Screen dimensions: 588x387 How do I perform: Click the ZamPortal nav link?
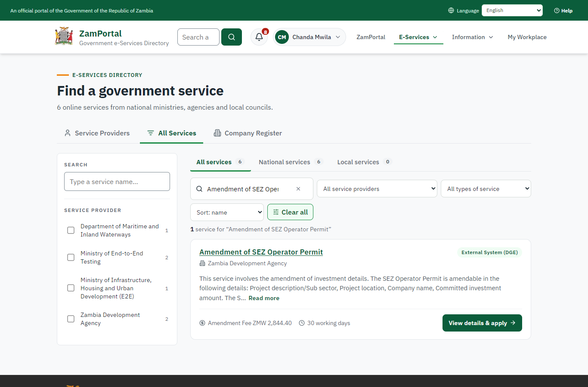click(371, 37)
